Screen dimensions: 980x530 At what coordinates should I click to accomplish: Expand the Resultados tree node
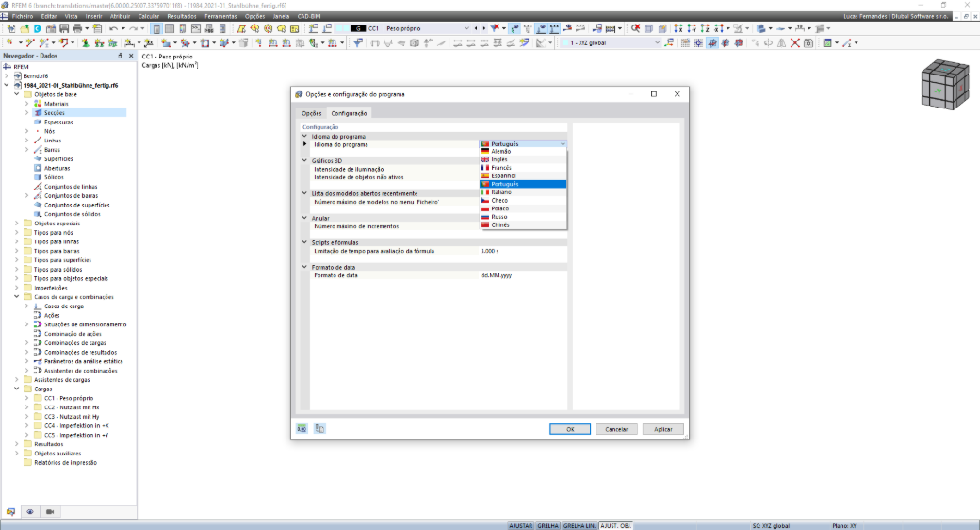tap(17, 444)
